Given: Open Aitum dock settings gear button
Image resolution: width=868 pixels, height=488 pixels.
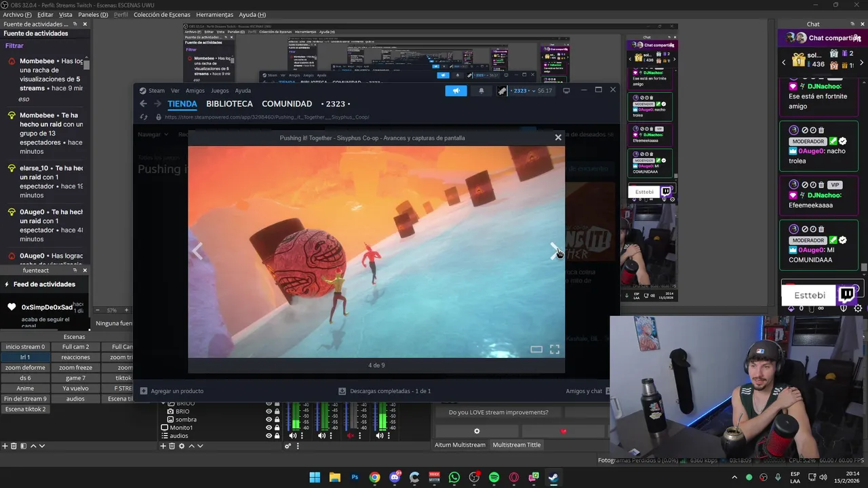Looking at the screenshot, I should click(477, 431).
